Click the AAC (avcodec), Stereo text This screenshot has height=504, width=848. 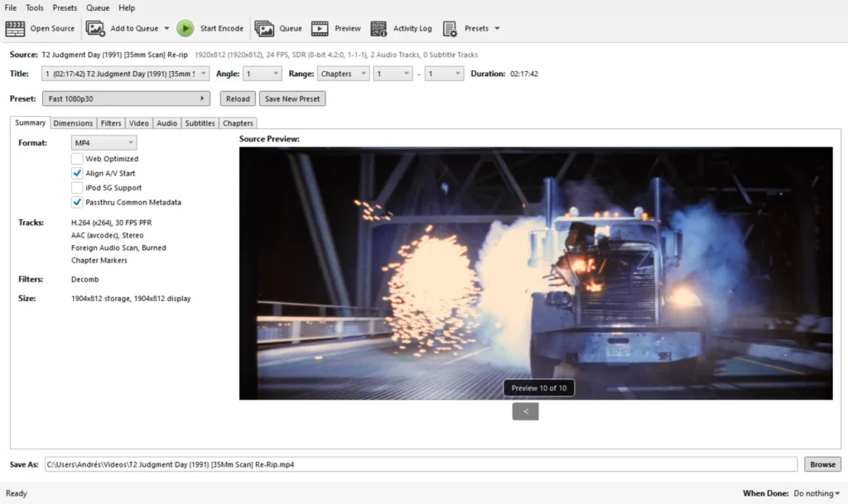tap(107, 236)
